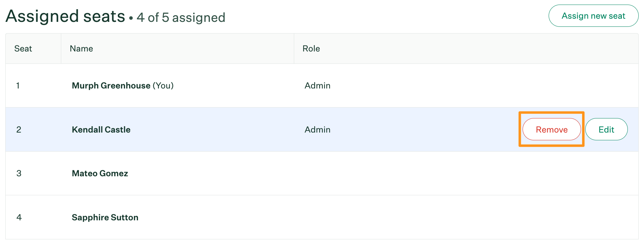Click the 4 of 5 assigned counter
644x251 pixels.
click(181, 18)
